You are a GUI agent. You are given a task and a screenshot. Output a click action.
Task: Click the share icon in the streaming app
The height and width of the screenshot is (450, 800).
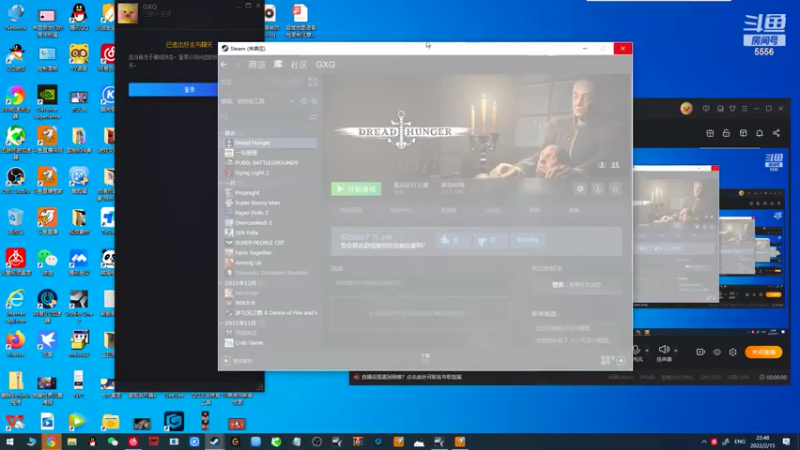776,133
